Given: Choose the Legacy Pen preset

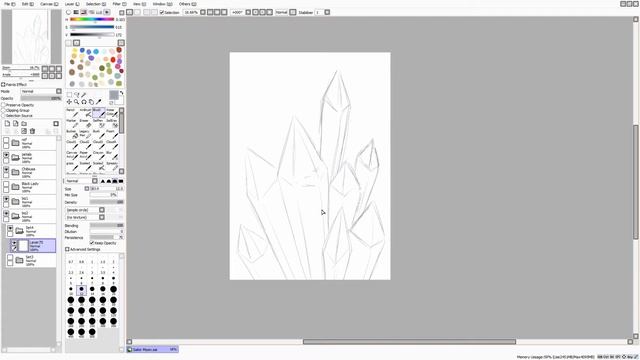Looking at the screenshot, I should [85, 134].
